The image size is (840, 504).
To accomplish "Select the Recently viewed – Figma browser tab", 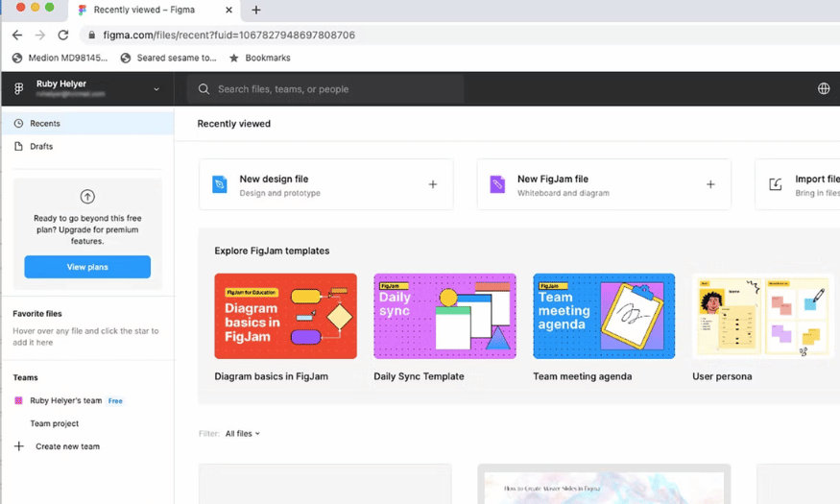I will point(154,11).
